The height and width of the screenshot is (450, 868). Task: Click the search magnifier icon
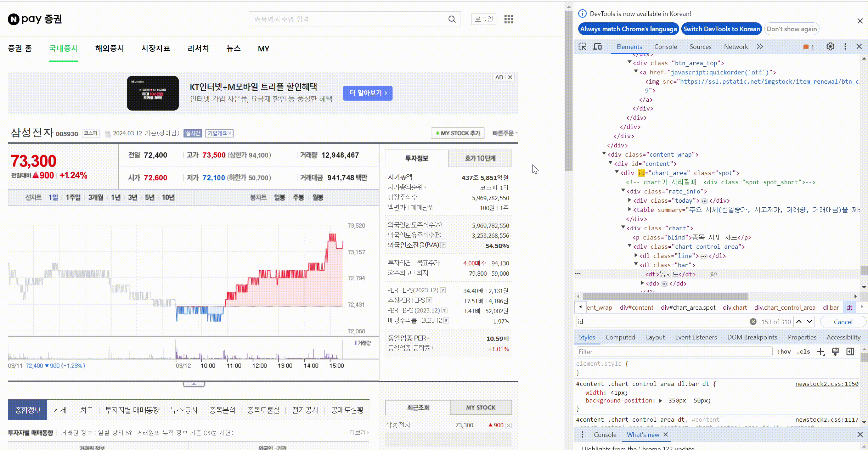click(452, 19)
